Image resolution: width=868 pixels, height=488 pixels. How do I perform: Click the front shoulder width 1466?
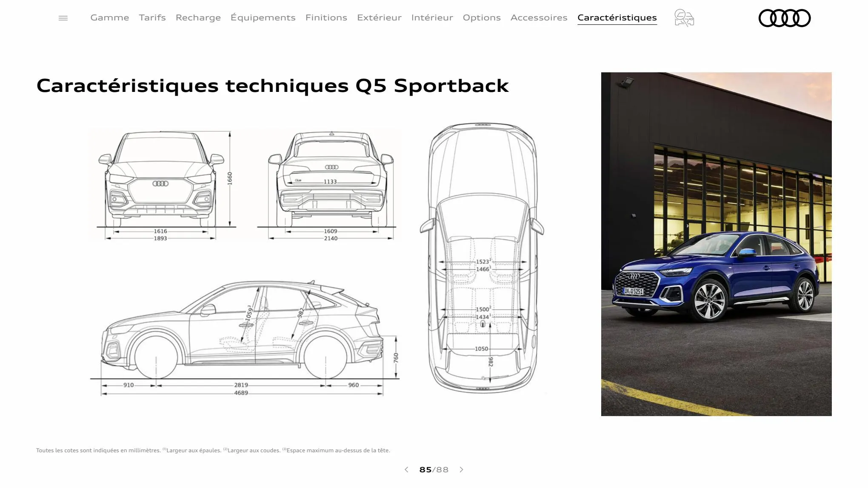point(483,269)
